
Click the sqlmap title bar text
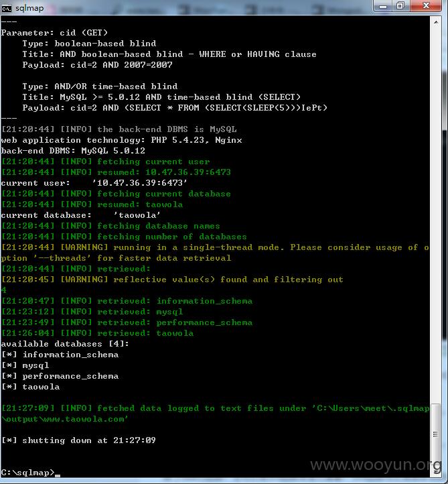pyautogui.click(x=29, y=8)
